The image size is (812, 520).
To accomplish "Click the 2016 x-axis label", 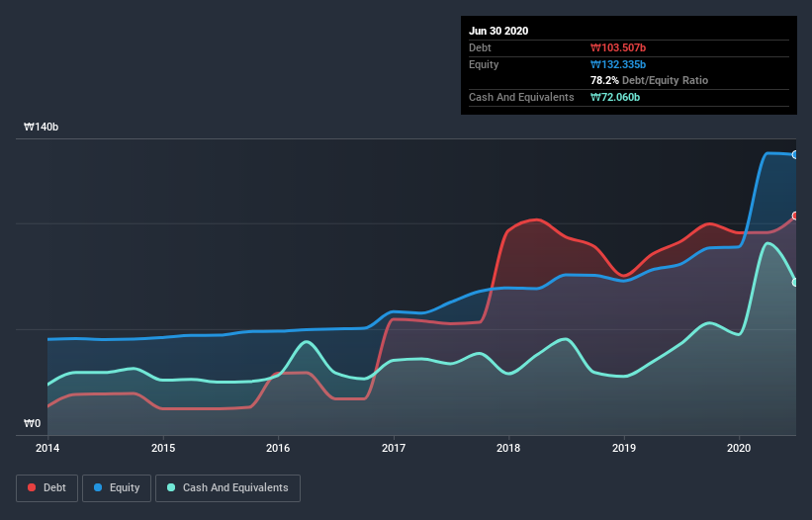I will (278, 448).
